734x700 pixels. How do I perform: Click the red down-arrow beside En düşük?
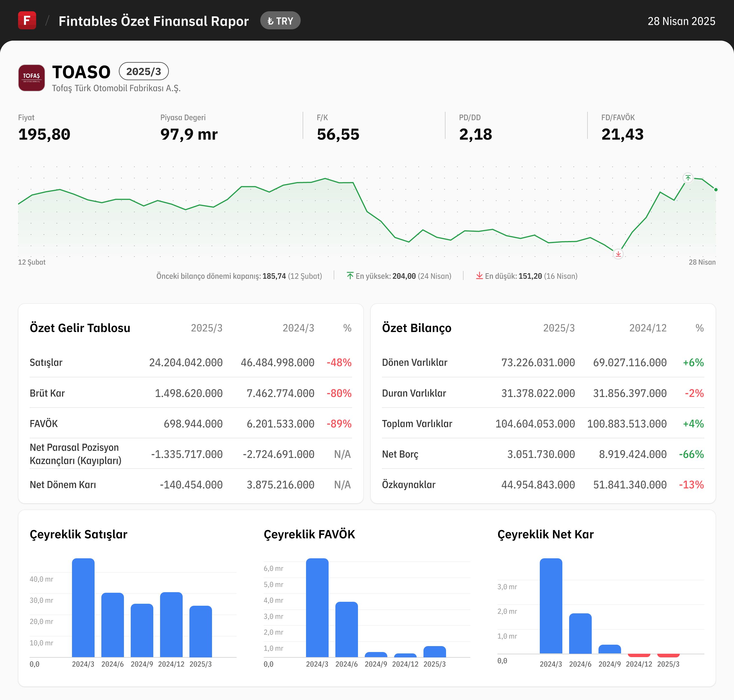coord(480,276)
